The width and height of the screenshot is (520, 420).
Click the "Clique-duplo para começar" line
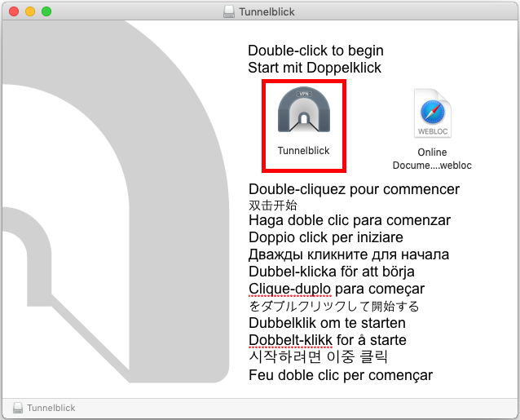tap(337, 289)
